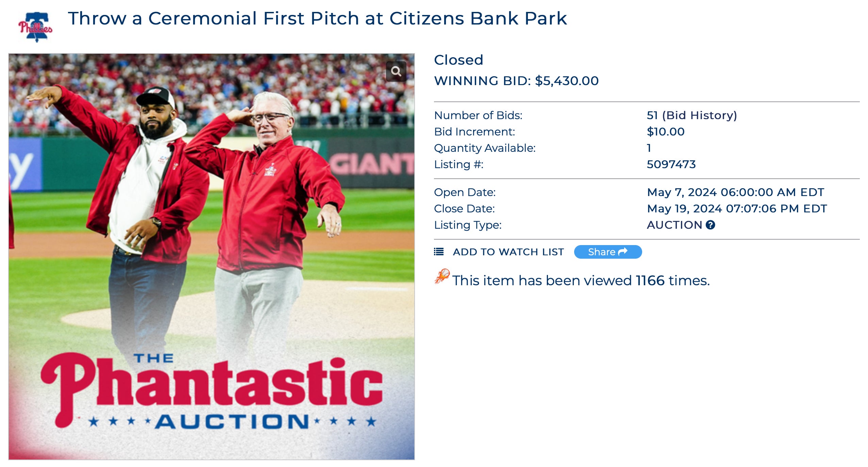Click the ADD TO WATCH LIST link
The width and height of the screenshot is (868, 467).
coord(508,252)
